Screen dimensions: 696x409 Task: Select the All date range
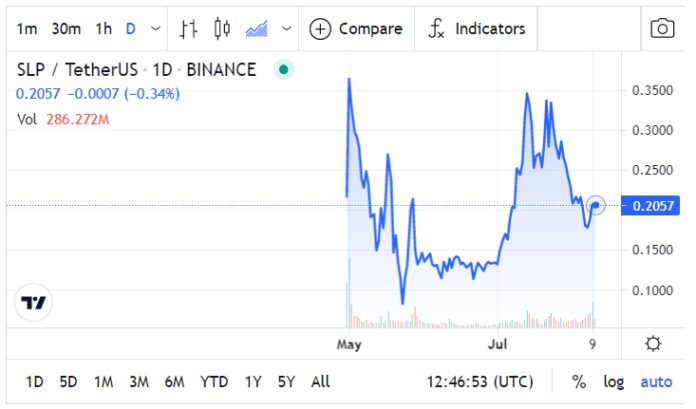pos(320,381)
